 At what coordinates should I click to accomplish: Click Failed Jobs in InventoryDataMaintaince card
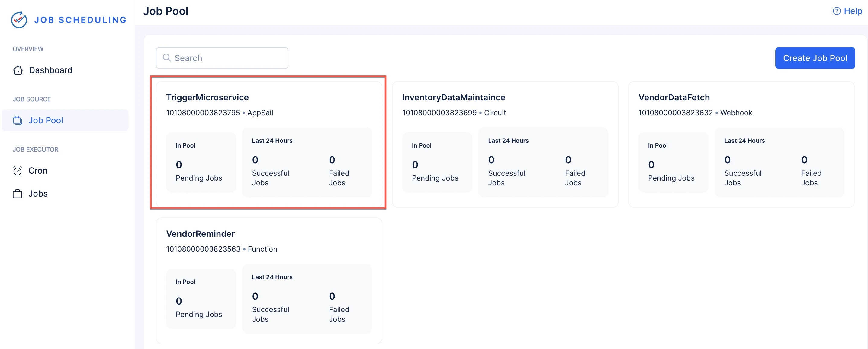(575, 178)
